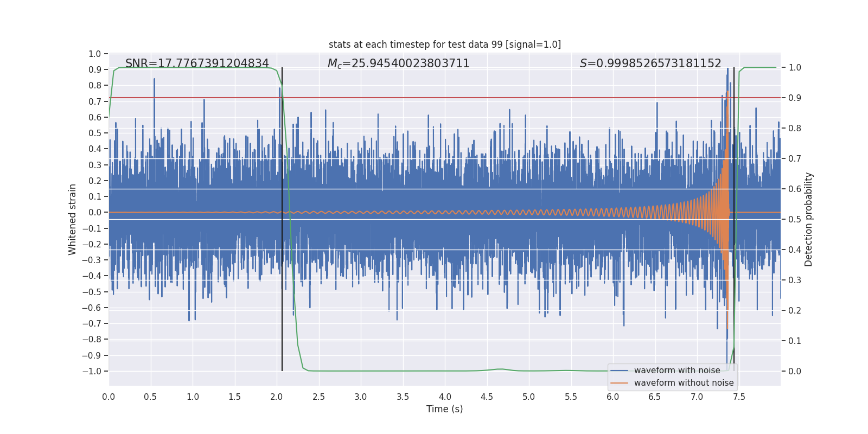Image resolution: width=868 pixels, height=434 pixels.
Task: Click the 0.2 tick on the Detection probability axis
Action: 795,311
